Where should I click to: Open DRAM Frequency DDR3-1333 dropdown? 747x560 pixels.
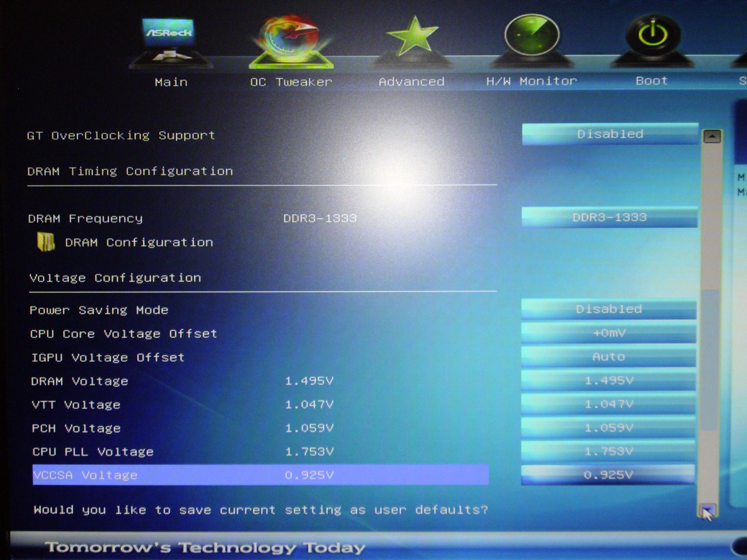(609, 217)
